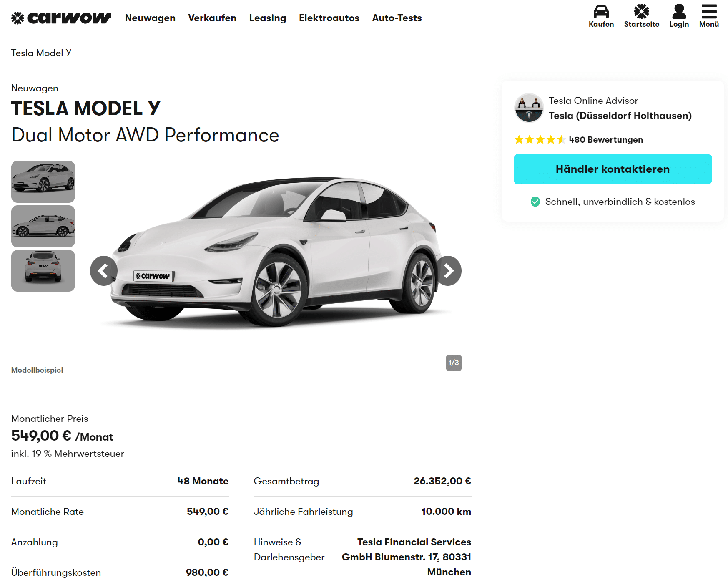This screenshot has width=728, height=585.
Task: Open the Login user icon
Action: [679, 16]
